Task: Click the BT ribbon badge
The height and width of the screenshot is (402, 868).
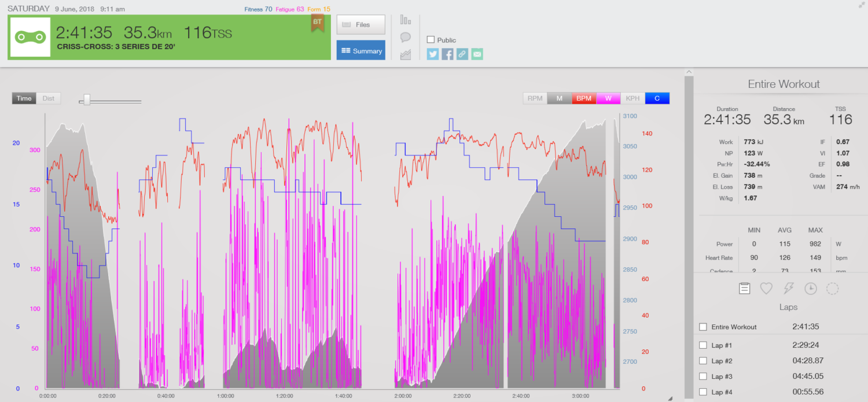Action: (x=317, y=24)
